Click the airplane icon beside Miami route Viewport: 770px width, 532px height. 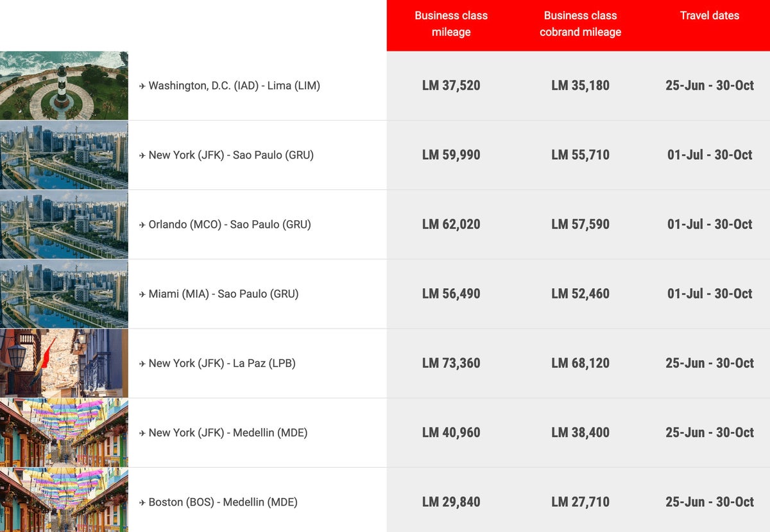(x=142, y=294)
